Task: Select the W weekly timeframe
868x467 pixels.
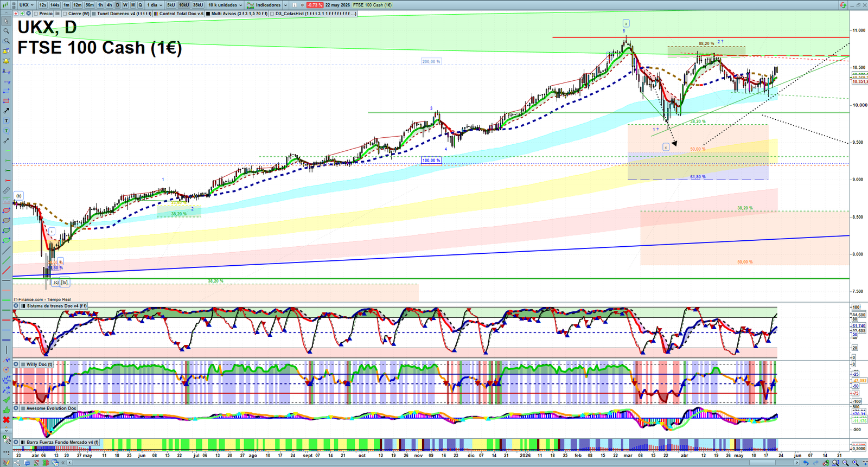Action: [125, 5]
